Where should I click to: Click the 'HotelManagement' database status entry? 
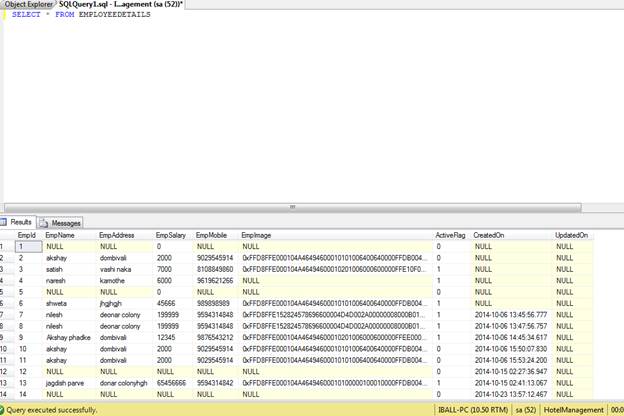pyautogui.click(x=573, y=410)
